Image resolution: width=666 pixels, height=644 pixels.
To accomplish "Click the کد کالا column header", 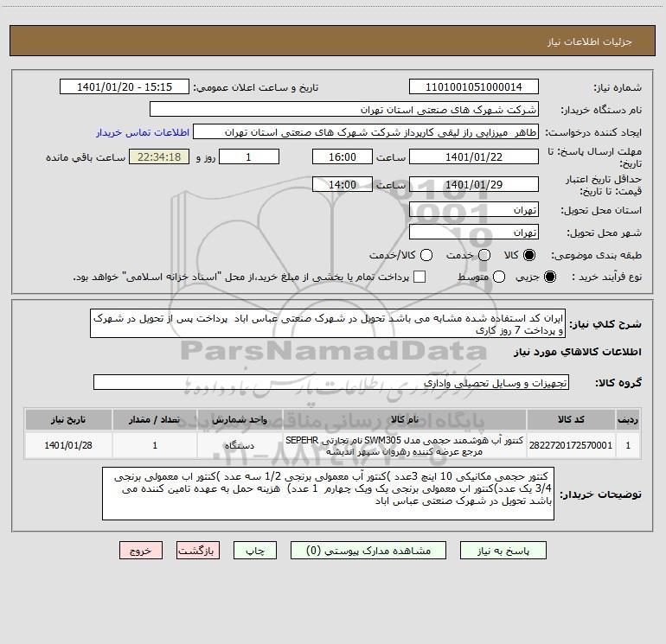I will coord(571,420).
